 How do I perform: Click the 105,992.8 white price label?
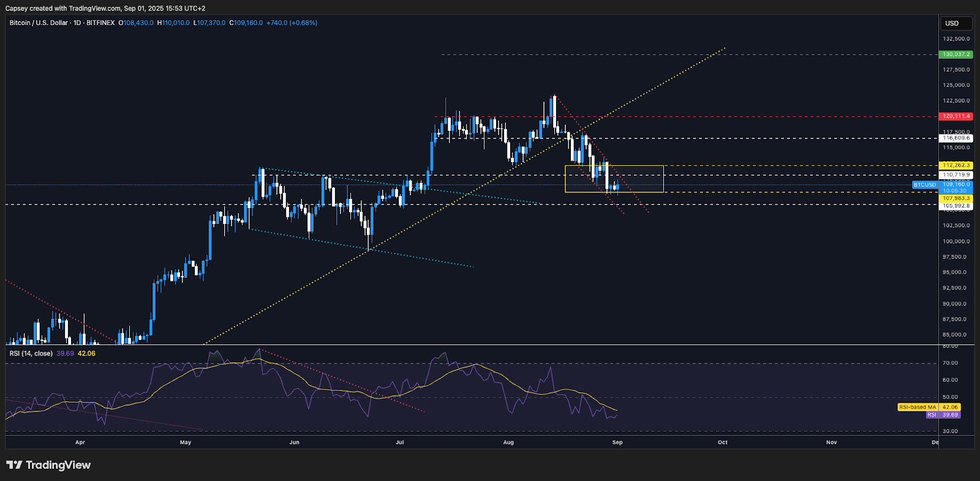[956, 206]
